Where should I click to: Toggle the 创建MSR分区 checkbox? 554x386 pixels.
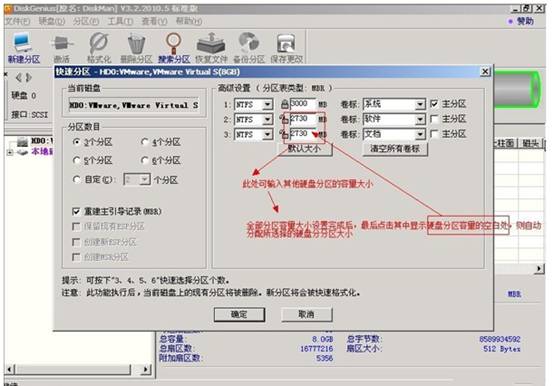pos(76,257)
